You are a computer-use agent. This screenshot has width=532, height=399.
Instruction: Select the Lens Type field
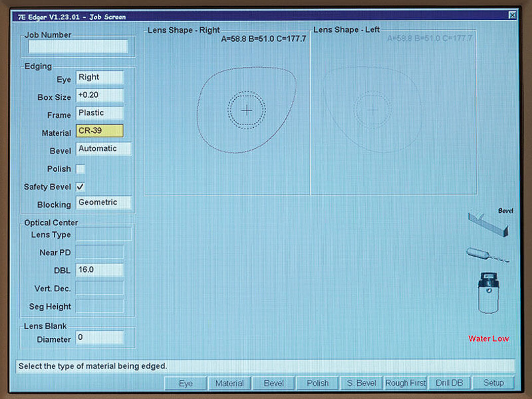click(103, 234)
